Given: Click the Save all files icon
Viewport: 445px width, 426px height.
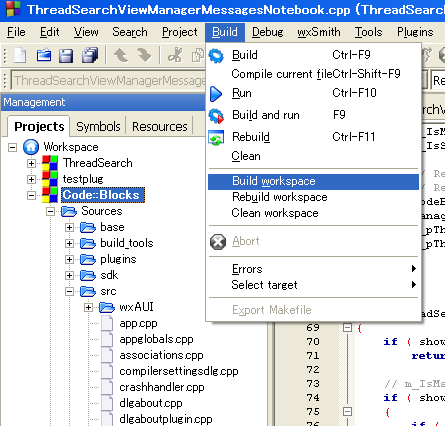Looking at the screenshot, I should [x=90, y=55].
